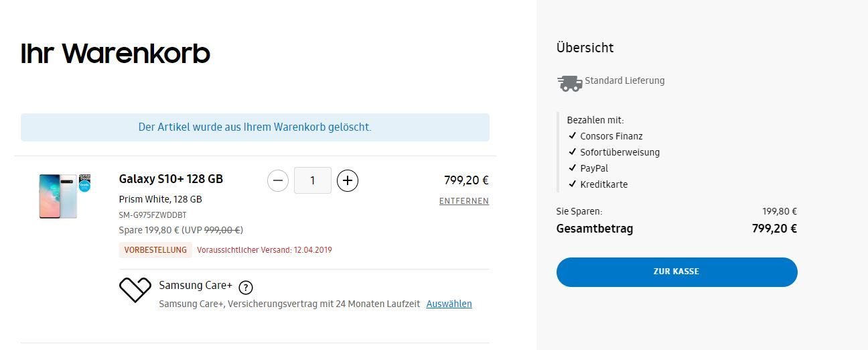Click the checkmark beside Kreditkarte
The width and height of the screenshot is (868, 350).
coord(573,184)
